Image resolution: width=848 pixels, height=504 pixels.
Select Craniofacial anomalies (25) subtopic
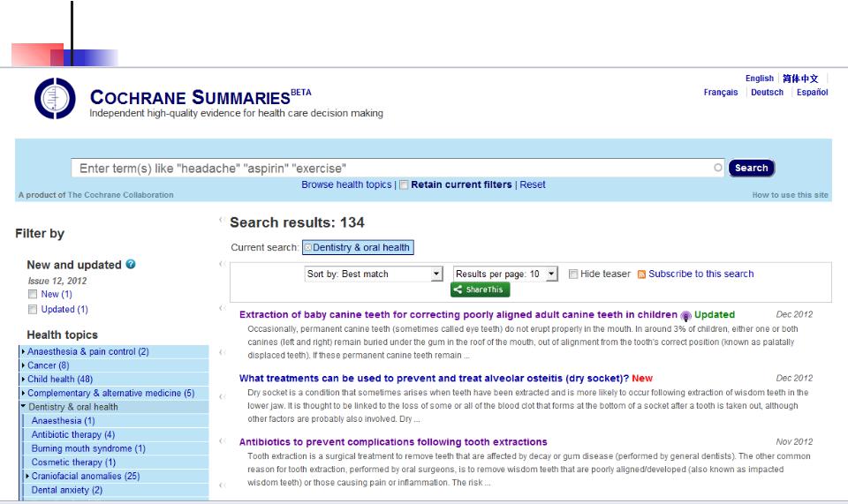click(86, 476)
